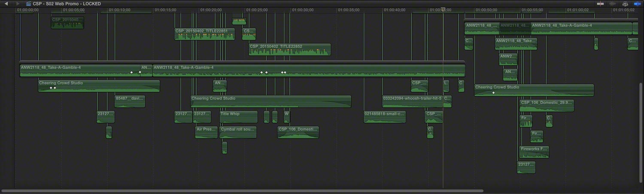Click the vertical timeline scrollbar
Viewport: 644px width, 194px height.
(x=641, y=132)
